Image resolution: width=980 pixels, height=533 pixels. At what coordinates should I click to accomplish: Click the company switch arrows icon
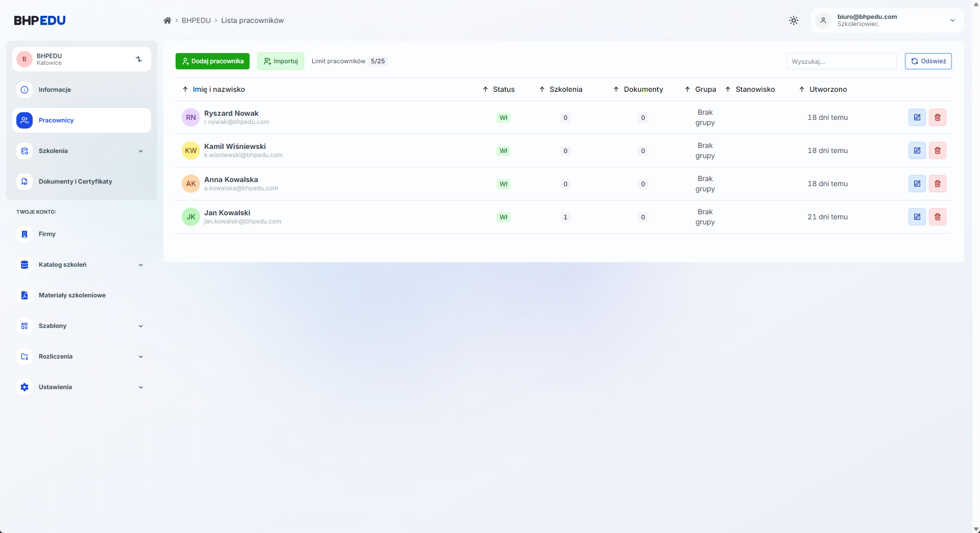point(139,59)
